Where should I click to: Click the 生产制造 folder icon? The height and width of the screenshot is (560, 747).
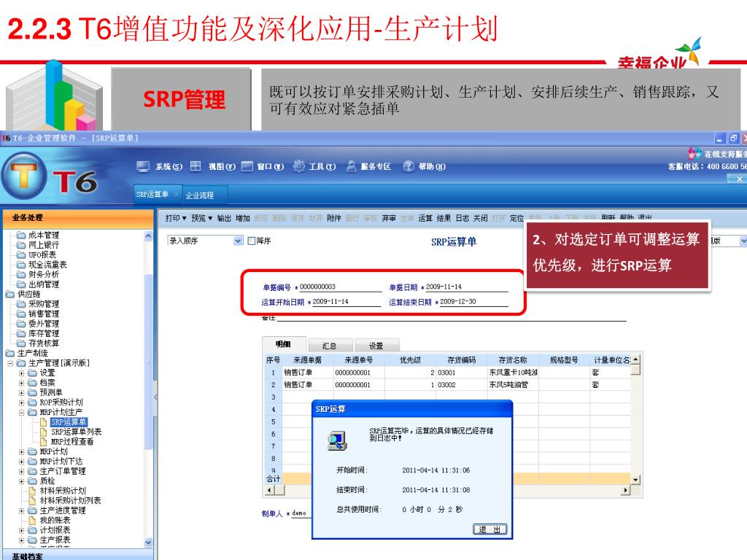coord(10,354)
